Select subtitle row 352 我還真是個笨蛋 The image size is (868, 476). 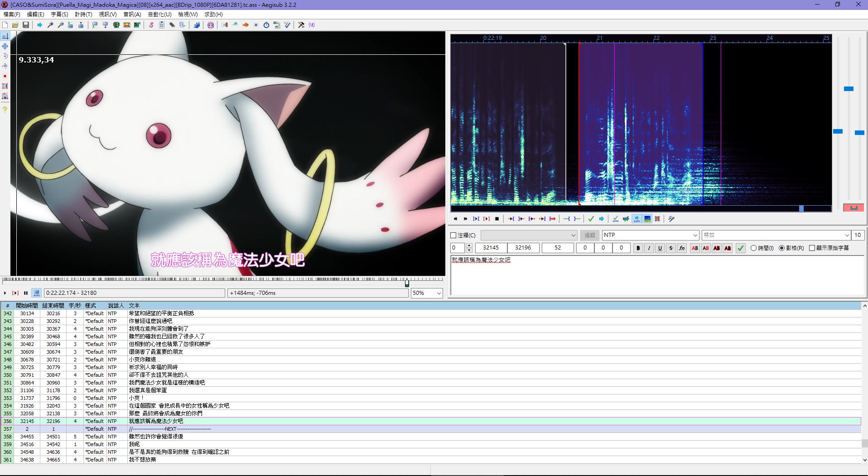pyautogui.click(x=430, y=390)
